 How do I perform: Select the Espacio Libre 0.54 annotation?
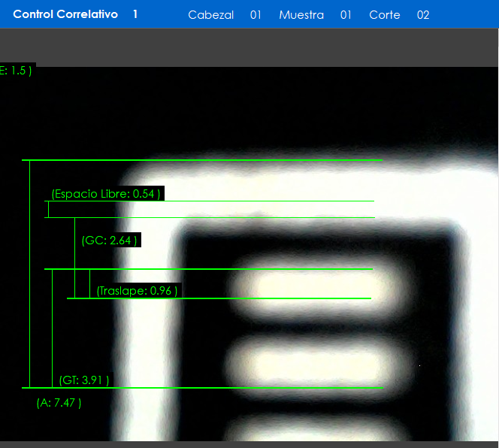[x=106, y=194]
